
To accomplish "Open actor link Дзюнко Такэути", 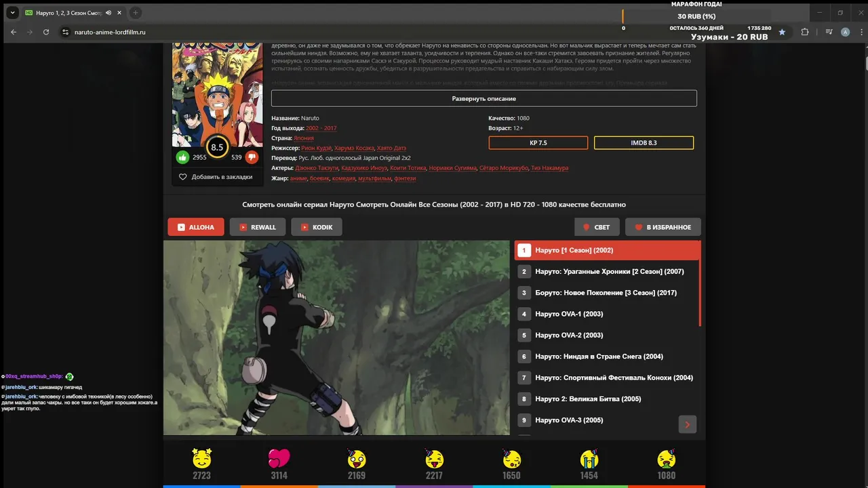I will [x=317, y=168].
